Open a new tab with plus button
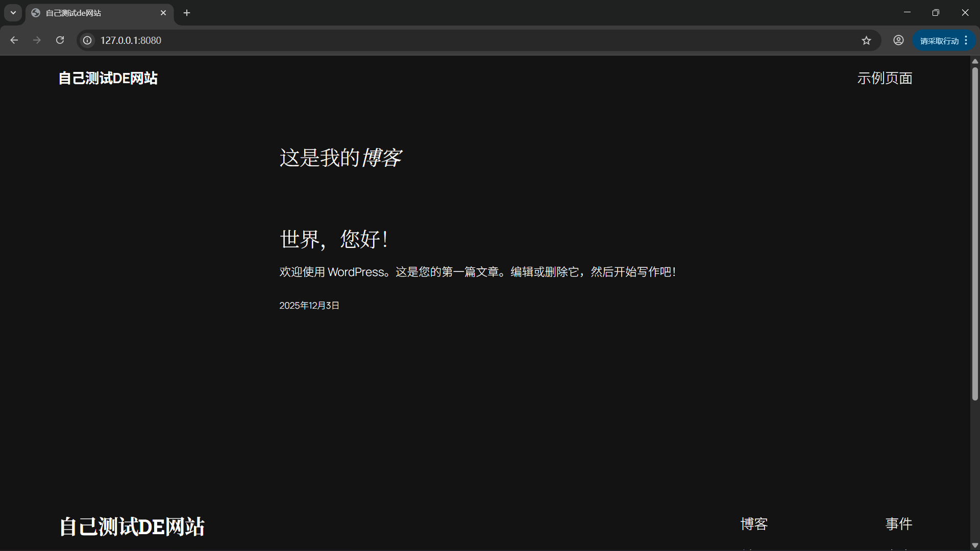Viewport: 980px width, 551px height. tap(187, 13)
